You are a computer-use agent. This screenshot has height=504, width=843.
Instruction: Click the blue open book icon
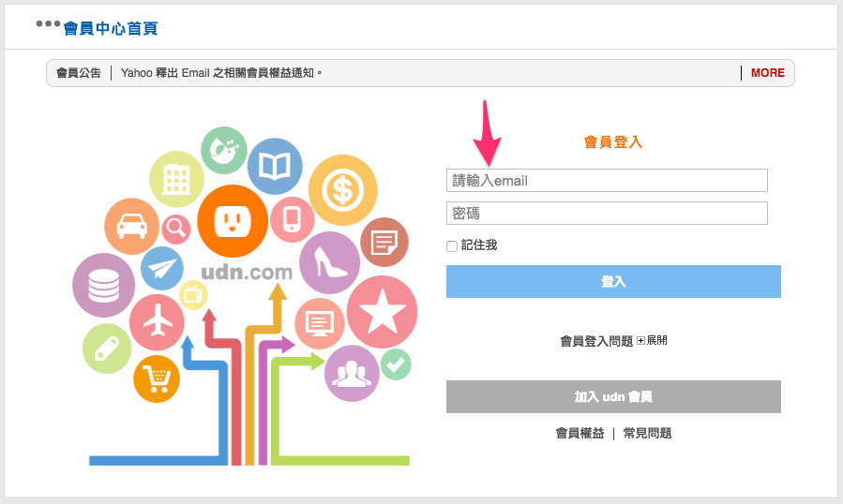coord(275,166)
